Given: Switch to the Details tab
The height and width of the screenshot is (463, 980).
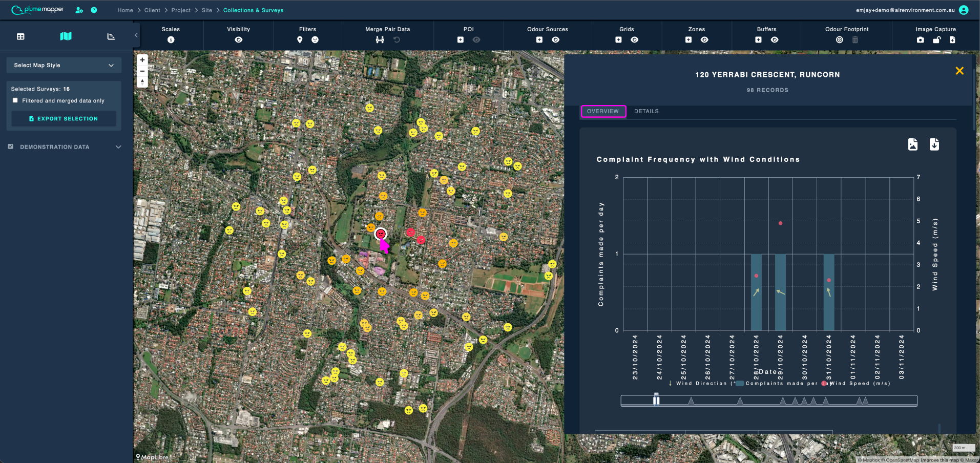Looking at the screenshot, I should 647,111.
